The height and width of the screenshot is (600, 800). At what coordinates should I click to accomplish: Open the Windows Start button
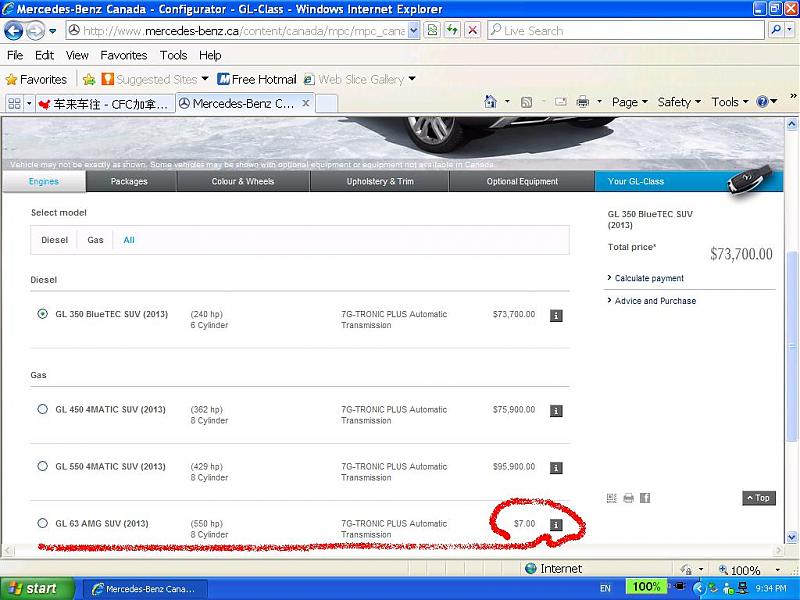click(35, 589)
